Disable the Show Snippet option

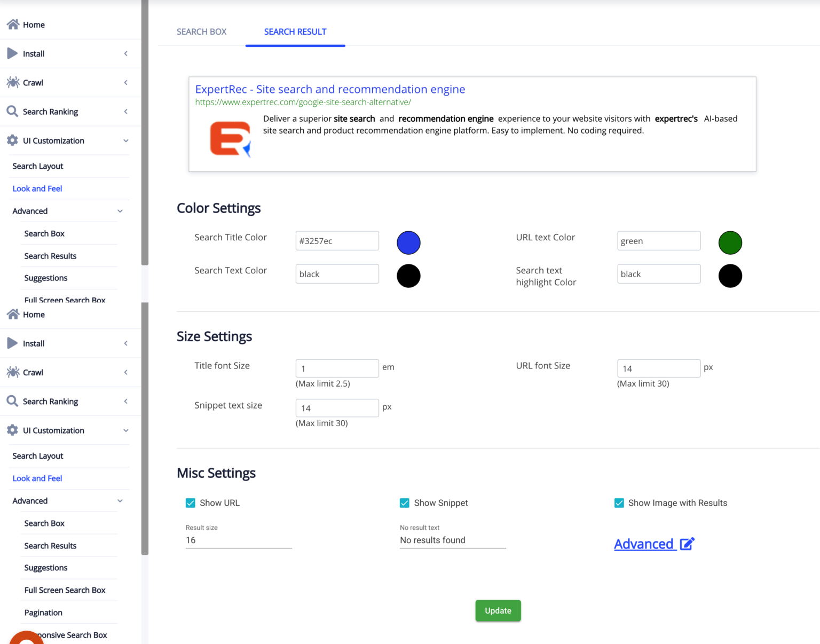coord(405,502)
